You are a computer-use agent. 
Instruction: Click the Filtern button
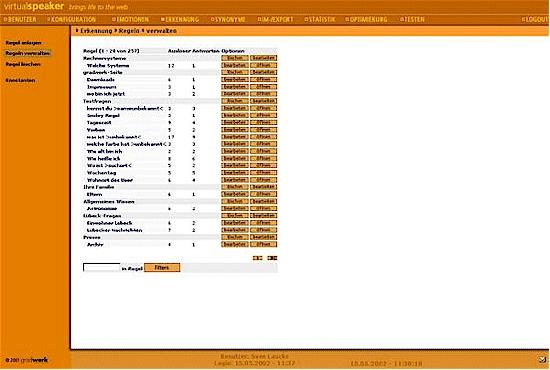pyautogui.click(x=162, y=268)
